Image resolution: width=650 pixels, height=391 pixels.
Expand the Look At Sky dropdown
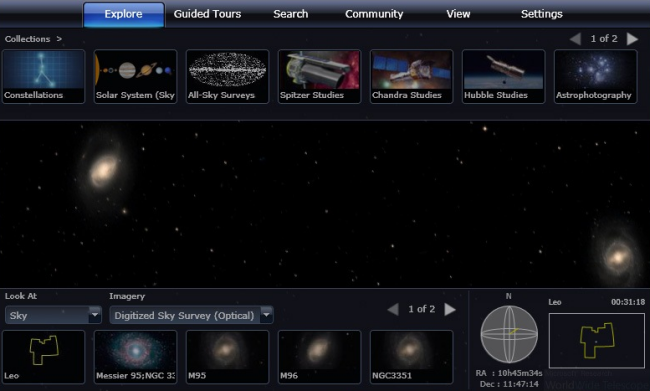click(x=53, y=315)
